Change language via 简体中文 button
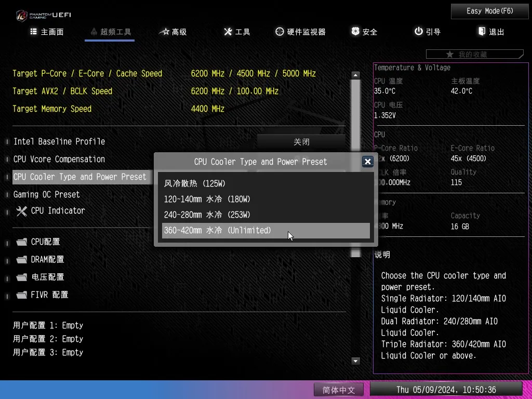Image resolution: width=532 pixels, height=399 pixels. (x=338, y=390)
